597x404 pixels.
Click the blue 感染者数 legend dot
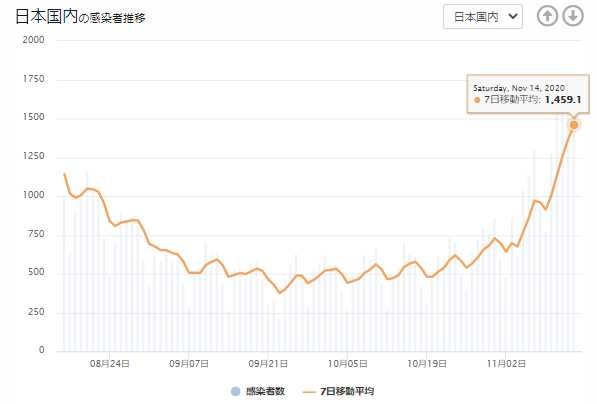[x=236, y=391]
